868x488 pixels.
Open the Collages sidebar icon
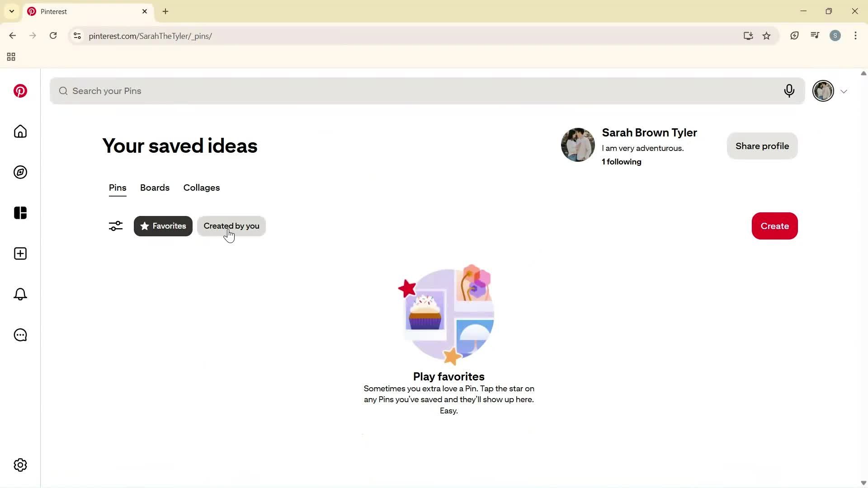pyautogui.click(x=20, y=213)
